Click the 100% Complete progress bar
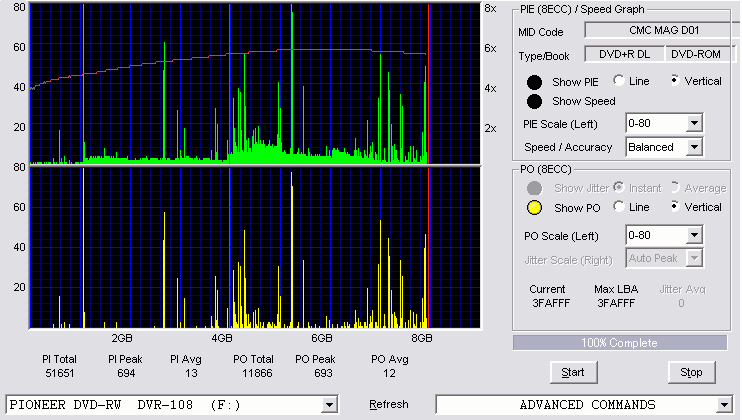 (620, 343)
